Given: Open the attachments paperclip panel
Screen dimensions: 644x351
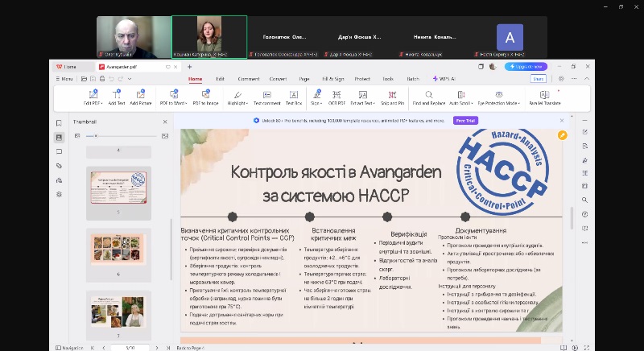Looking at the screenshot, I should [x=59, y=166].
